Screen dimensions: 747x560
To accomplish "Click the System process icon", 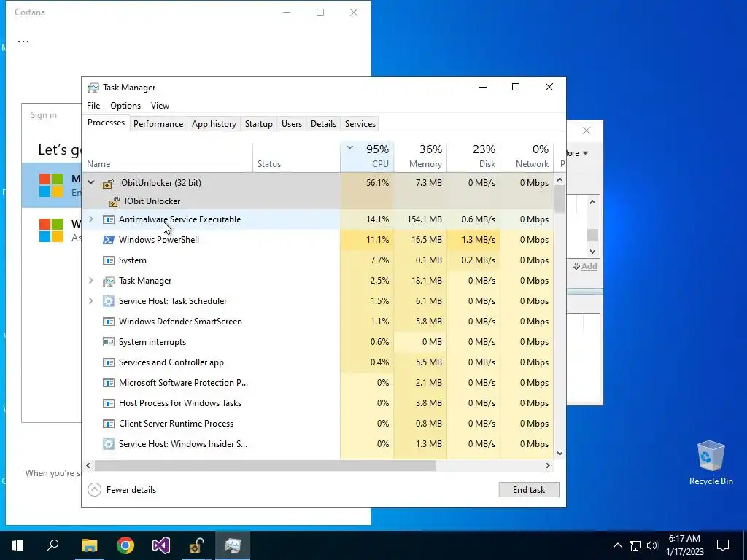I will pos(109,260).
